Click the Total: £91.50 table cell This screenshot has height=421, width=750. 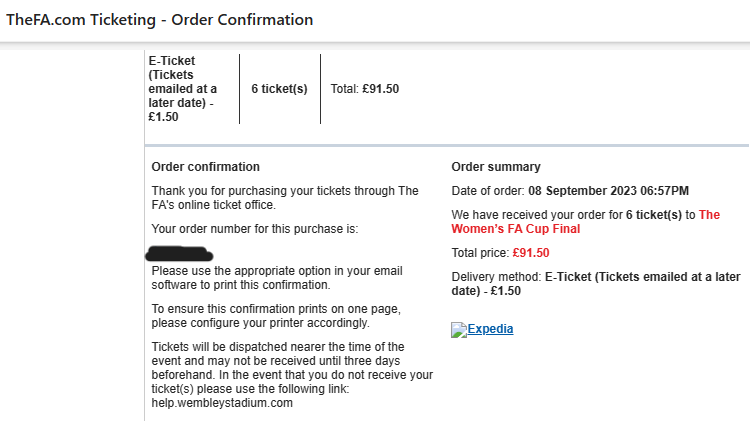point(364,89)
